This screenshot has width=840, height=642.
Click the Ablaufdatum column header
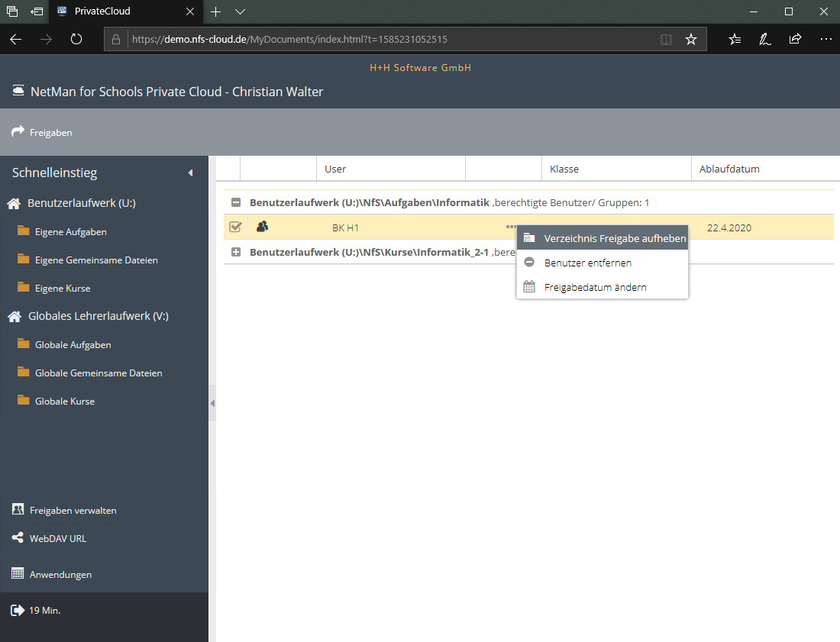point(765,169)
